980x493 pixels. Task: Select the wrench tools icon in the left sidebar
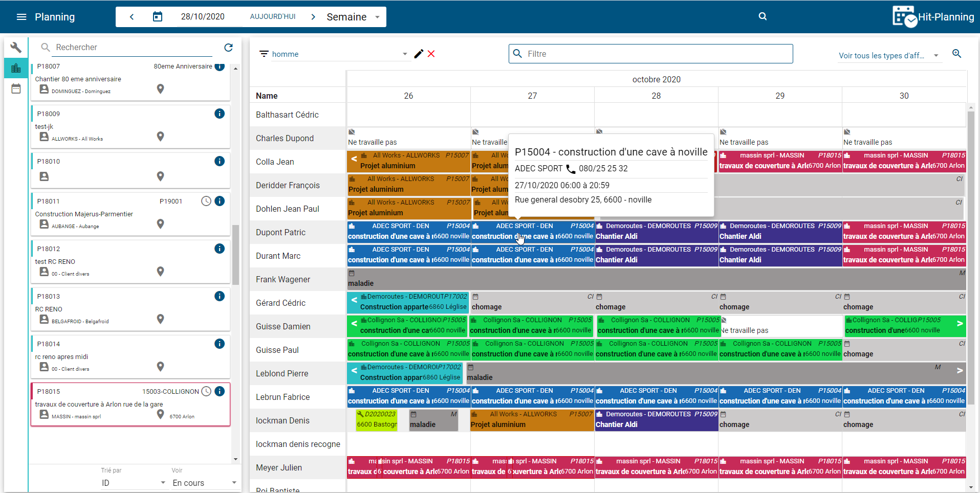coord(16,47)
